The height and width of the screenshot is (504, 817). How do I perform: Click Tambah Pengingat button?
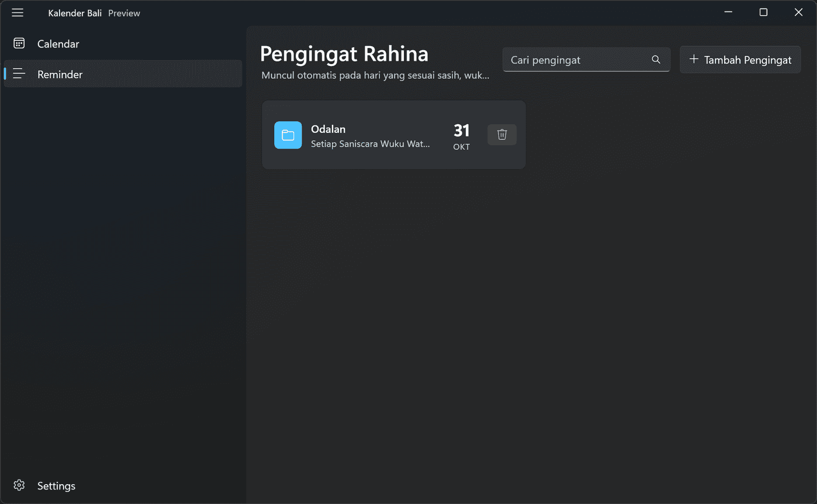click(741, 60)
